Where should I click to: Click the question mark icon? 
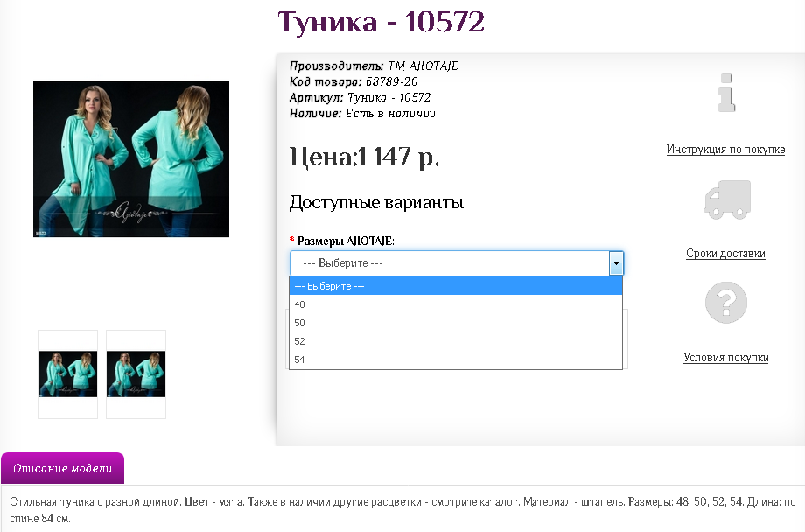click(726, 303)
